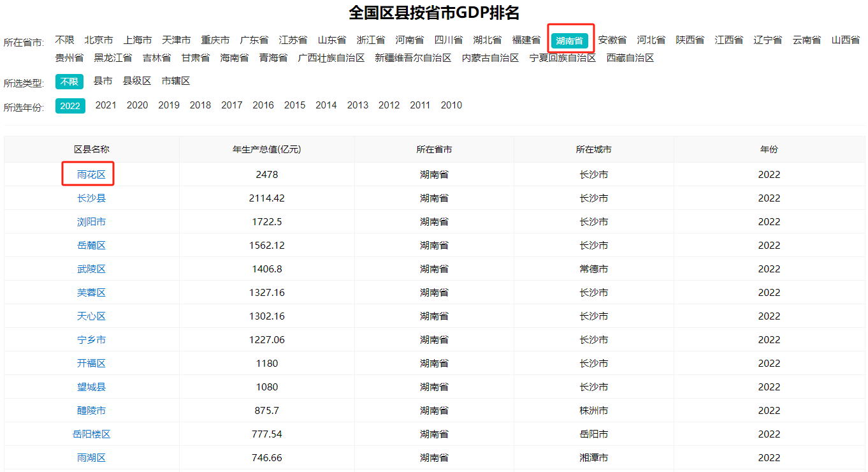
Task: Open 浏阳市 link in table
Action: [91, 222]
